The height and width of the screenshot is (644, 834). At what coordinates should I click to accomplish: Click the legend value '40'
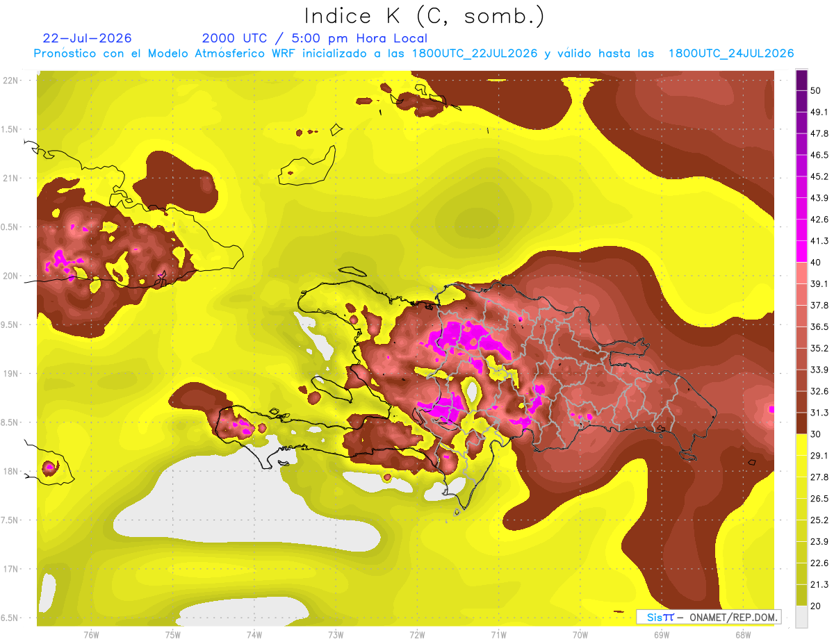click(x=816, y=262)
